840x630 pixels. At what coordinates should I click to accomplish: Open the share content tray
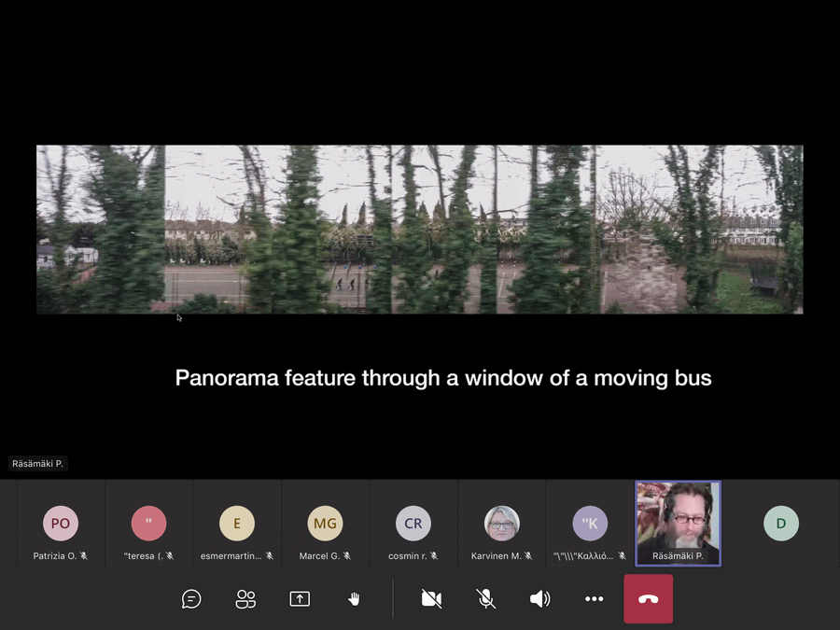pyautogui.click(x=300, y=599)
